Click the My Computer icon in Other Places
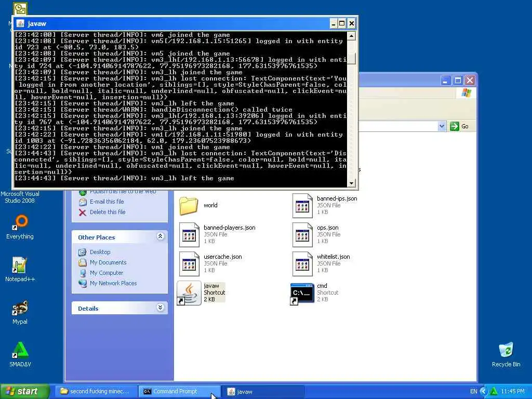The height and width of the screenshot is (399, 532). pyautogui.click(x=83, y=273)
